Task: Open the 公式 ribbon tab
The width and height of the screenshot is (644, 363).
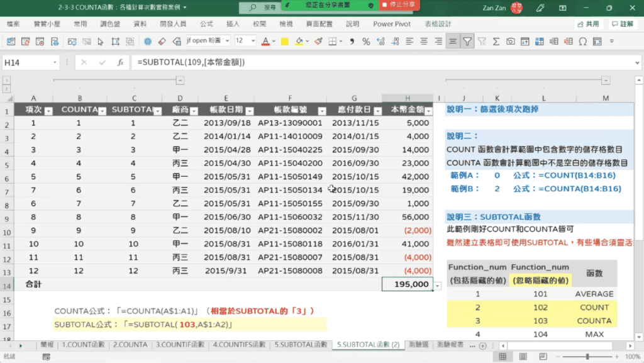Action: coord(206,25)
